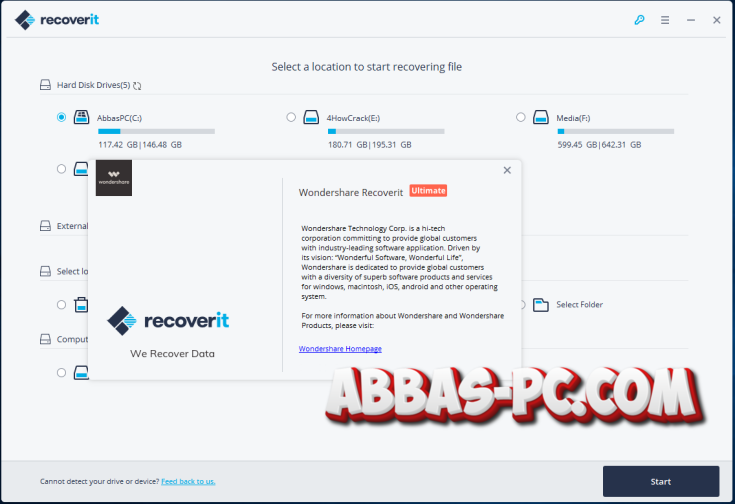Click the Select Folder label

click(x=579, y=305)
